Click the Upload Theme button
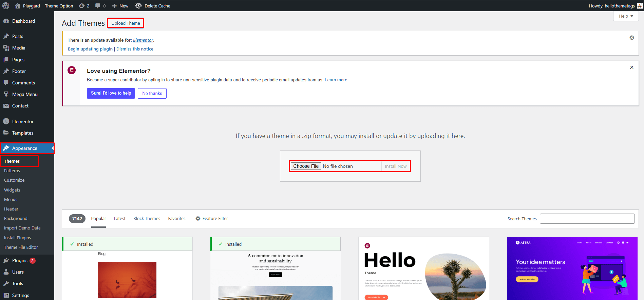The width and height of the screenshot is (644, 300). click(126, 23)
